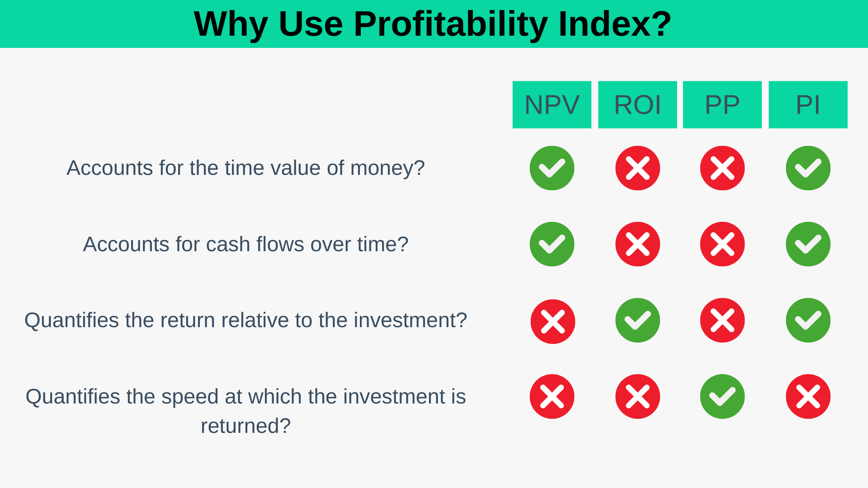Select the PP column header
The height and width of the screenshot is (488, 868).
[722, 105]
